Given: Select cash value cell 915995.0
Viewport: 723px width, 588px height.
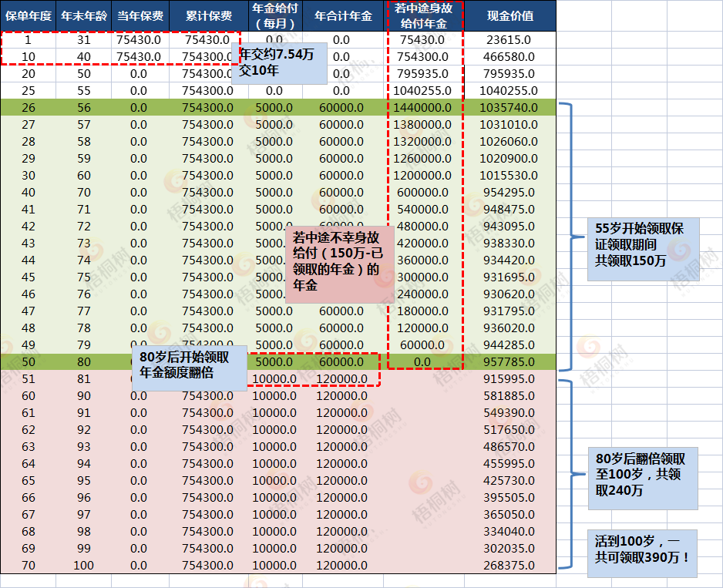Looking at the screenshot, I should (x=509, y=378).
